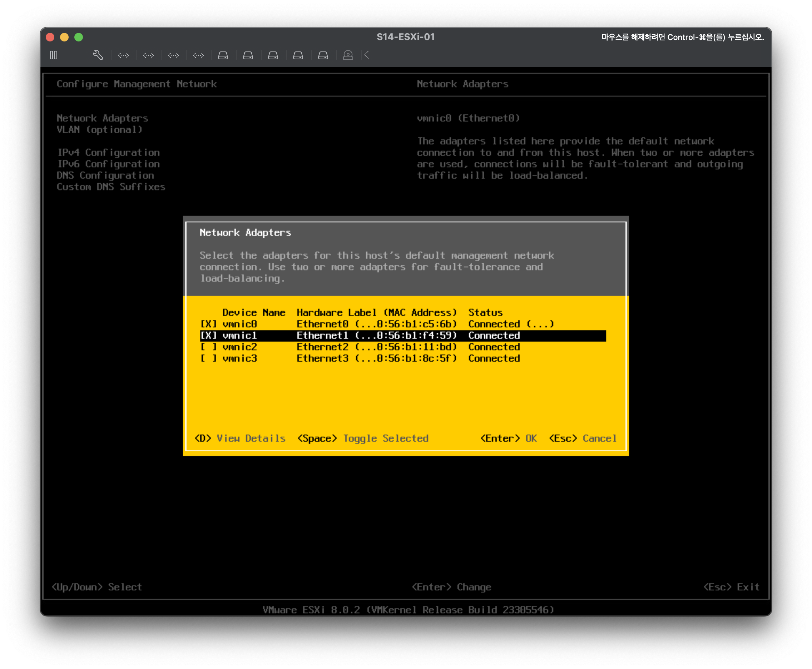Click the first hard disk toolbar icon
Image resolution: width=812 pixels, height=669 pixels.
point(223,55)
